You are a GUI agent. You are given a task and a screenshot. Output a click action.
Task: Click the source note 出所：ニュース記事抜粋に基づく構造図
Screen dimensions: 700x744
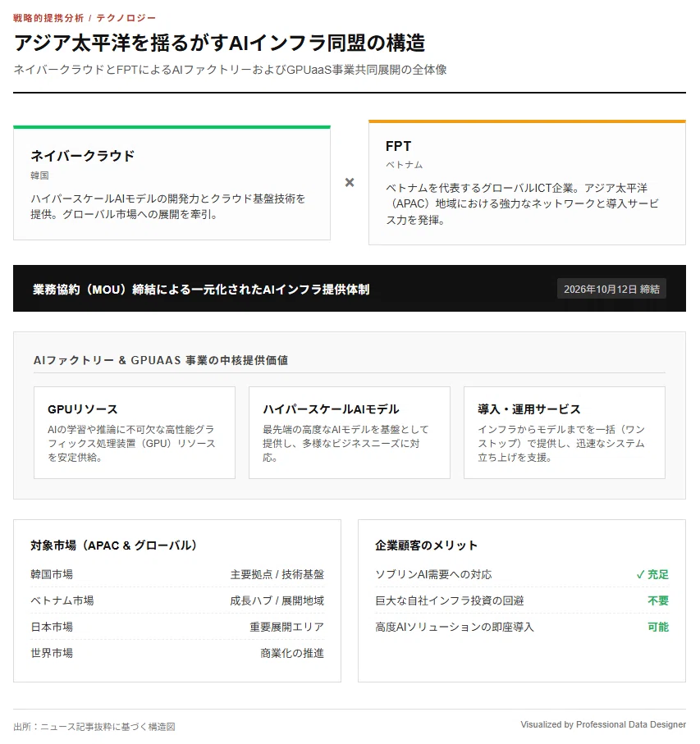coord(94,727)
